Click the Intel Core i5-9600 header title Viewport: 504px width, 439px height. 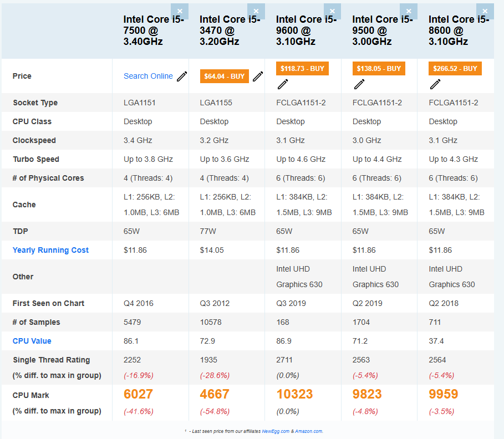306,30
